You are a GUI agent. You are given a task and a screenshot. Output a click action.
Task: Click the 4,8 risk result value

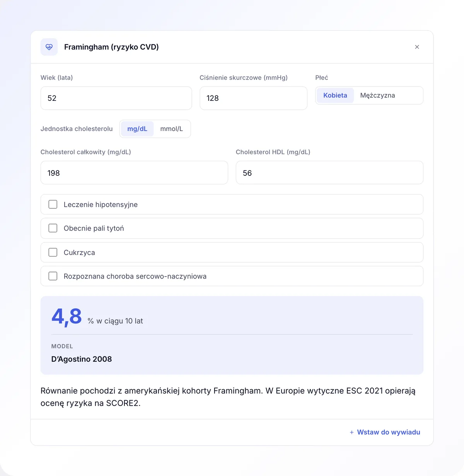point(67,317)
